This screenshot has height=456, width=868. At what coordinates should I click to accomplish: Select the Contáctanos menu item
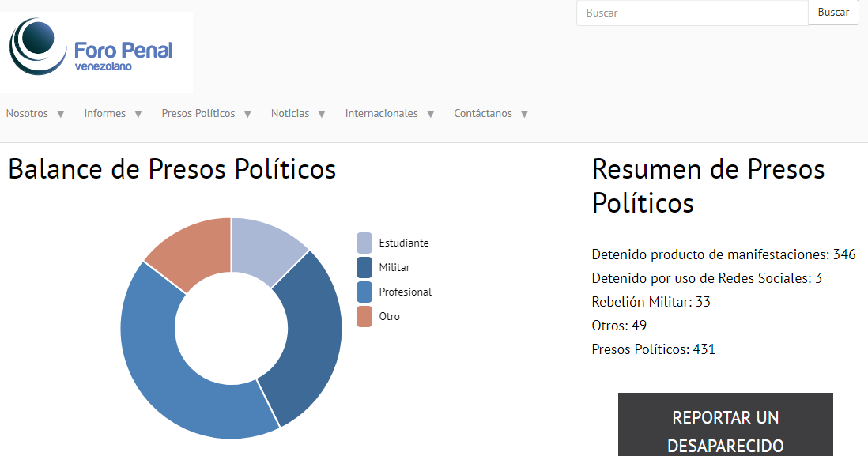point(483,114)
